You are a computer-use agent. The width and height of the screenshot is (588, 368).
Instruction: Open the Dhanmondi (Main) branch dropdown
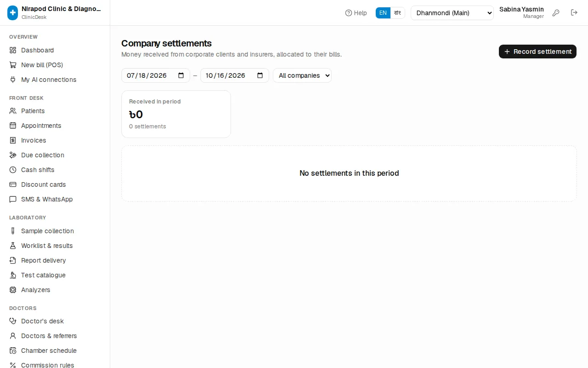[x=452, y=13]
